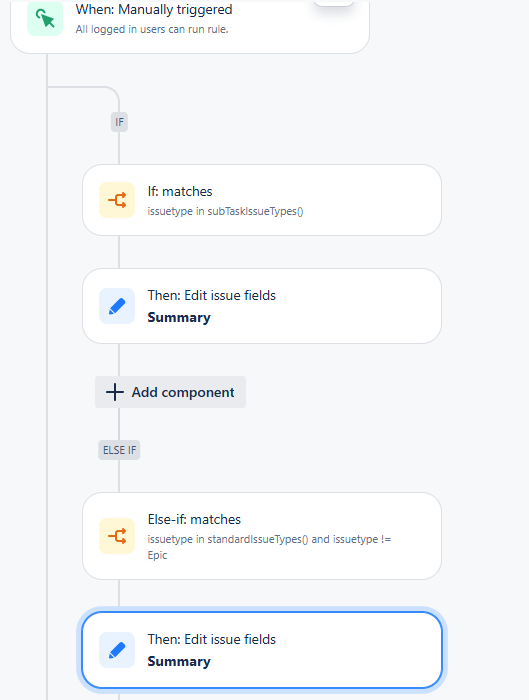Click the 'Add component' button label
Screen dimensions: 529x700
click(x=183, y=392)
